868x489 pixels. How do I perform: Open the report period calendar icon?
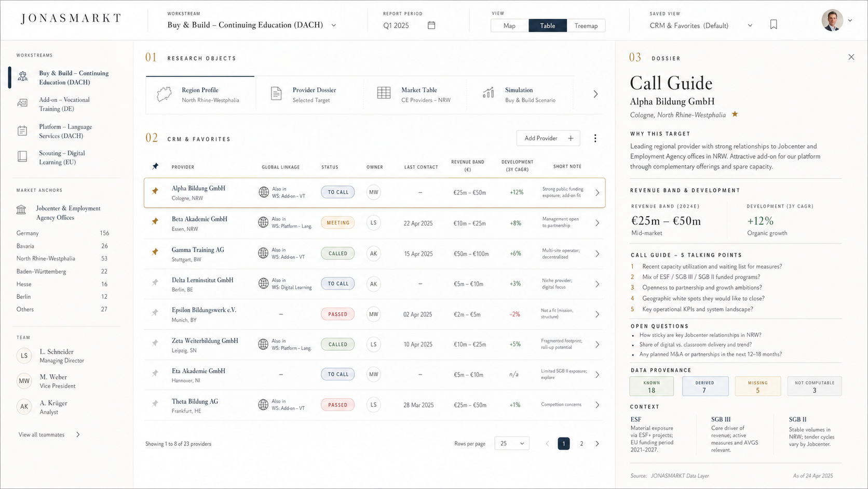[431, 25]
